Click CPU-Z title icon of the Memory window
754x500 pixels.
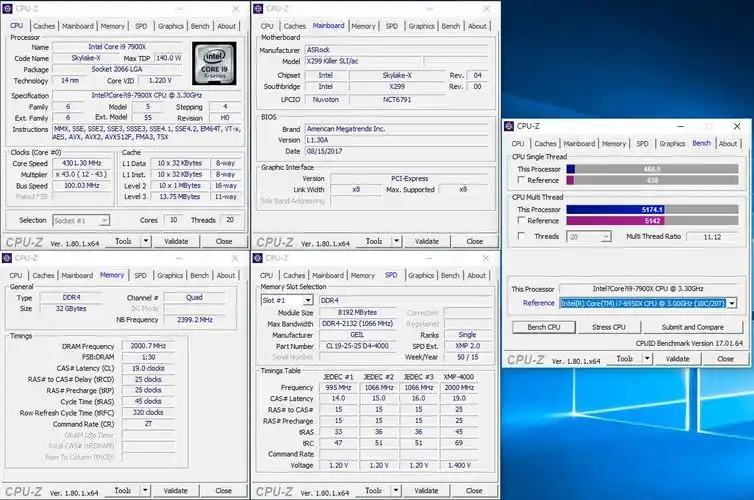point(7,258)
